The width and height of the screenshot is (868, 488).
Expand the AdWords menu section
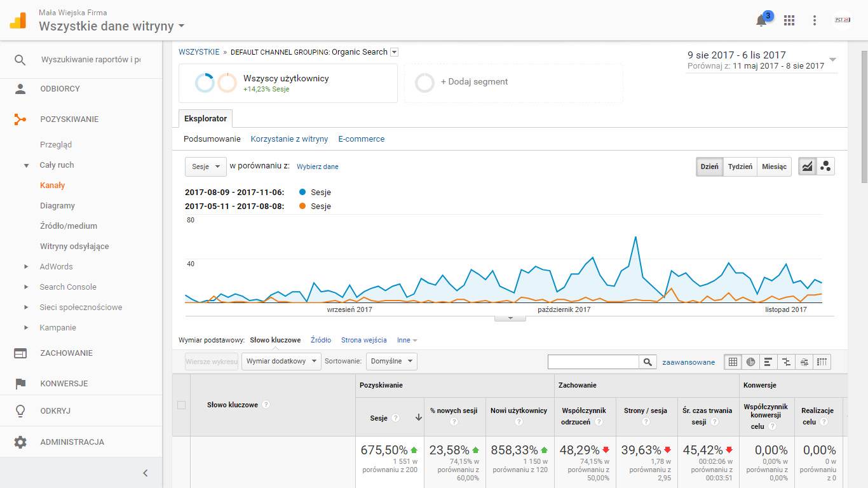[26, 267]
